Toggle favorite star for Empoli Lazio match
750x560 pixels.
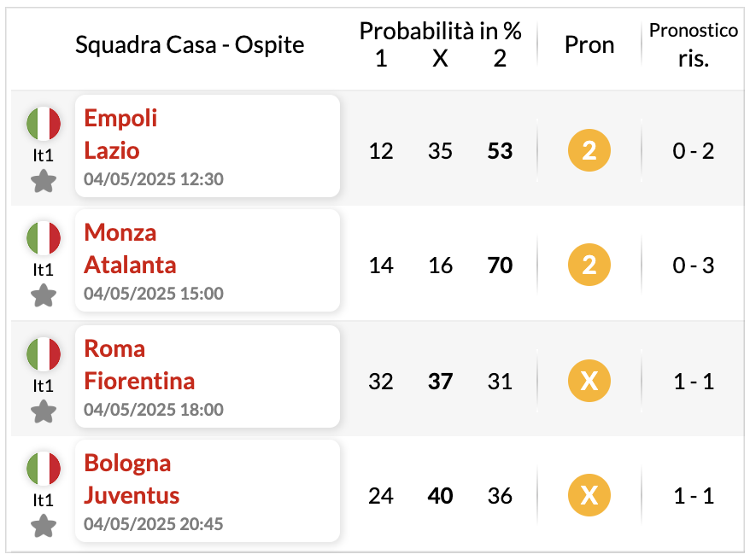tap(44, 181)
